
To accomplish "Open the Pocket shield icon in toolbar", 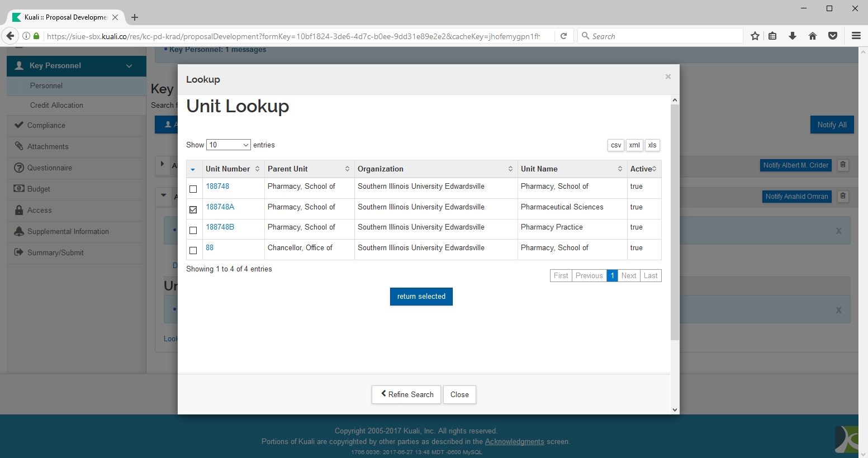I will click(x=833, y=36).
